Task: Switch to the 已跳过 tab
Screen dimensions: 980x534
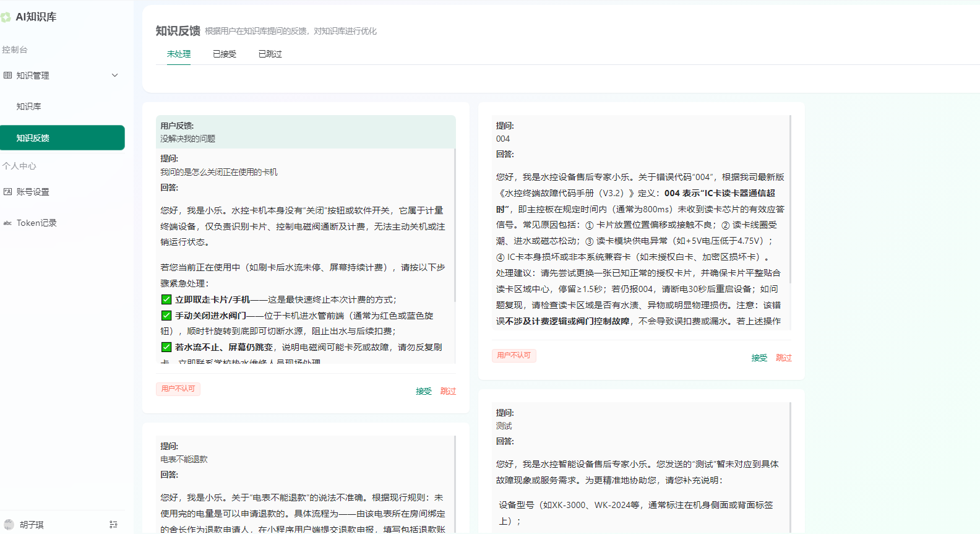Action: [x=270, y=54]
